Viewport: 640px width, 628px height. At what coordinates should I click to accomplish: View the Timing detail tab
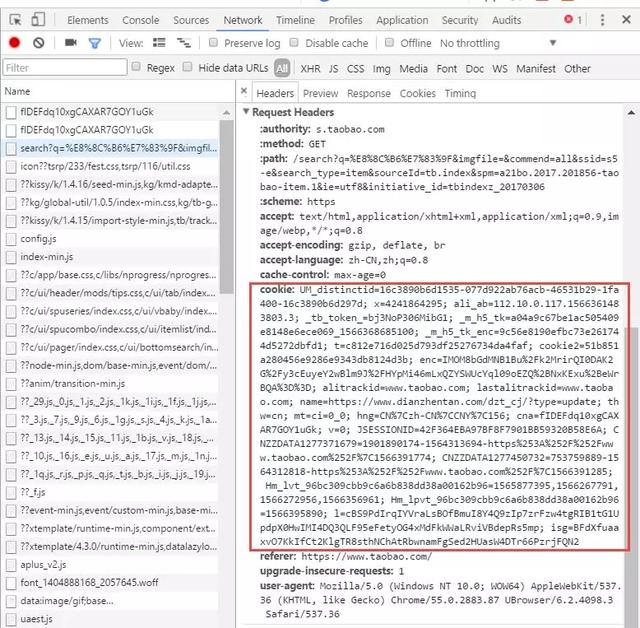click(460, 93)
